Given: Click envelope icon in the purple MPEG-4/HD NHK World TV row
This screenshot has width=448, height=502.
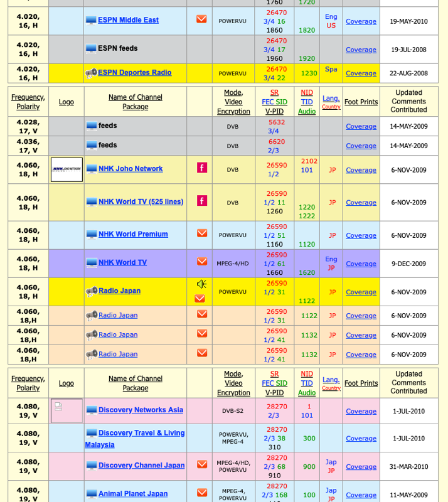Looking at the screenshot, I should coord(202,261).
